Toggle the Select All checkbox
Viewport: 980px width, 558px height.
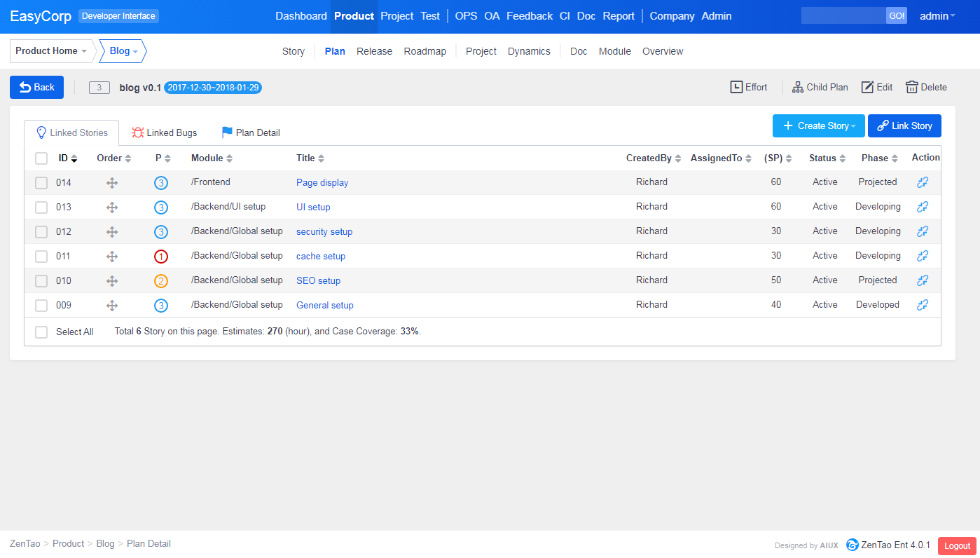41,332
